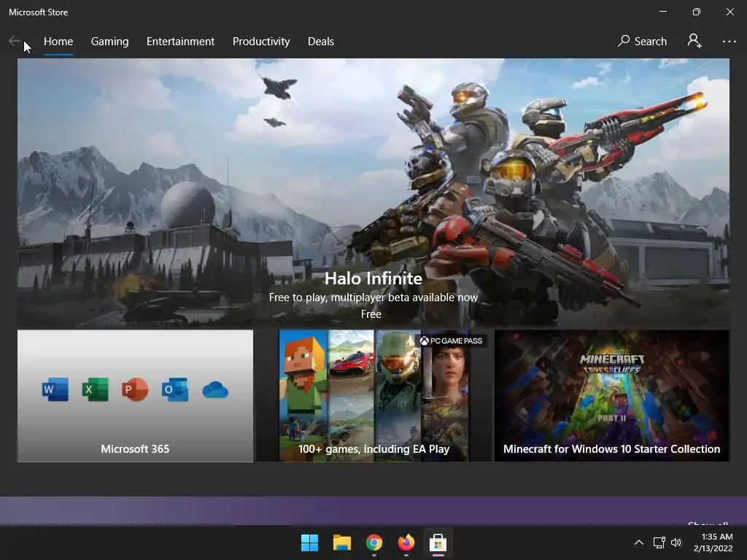Open Minecraft Windows 10 Starter Collection tile
The width and height of the screenshot is (747, 560).
(x=612, y=396)
